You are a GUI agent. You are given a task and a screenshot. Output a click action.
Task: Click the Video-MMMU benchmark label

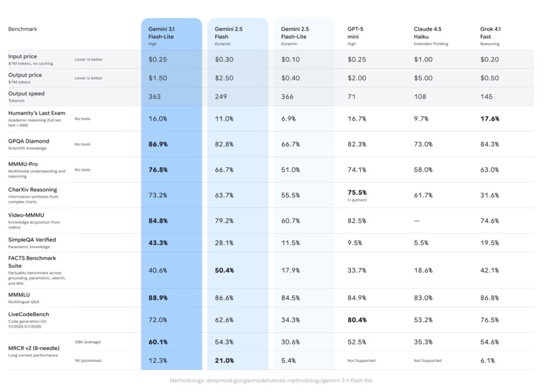click(27, 215)
